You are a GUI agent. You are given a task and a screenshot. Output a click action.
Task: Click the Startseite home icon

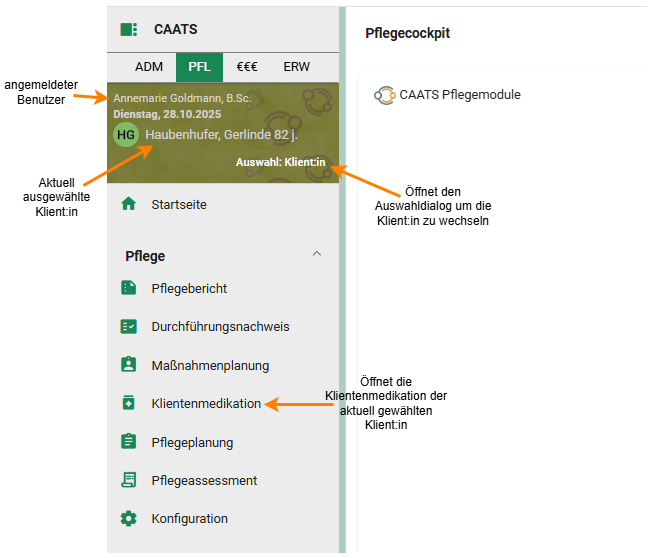128,204
